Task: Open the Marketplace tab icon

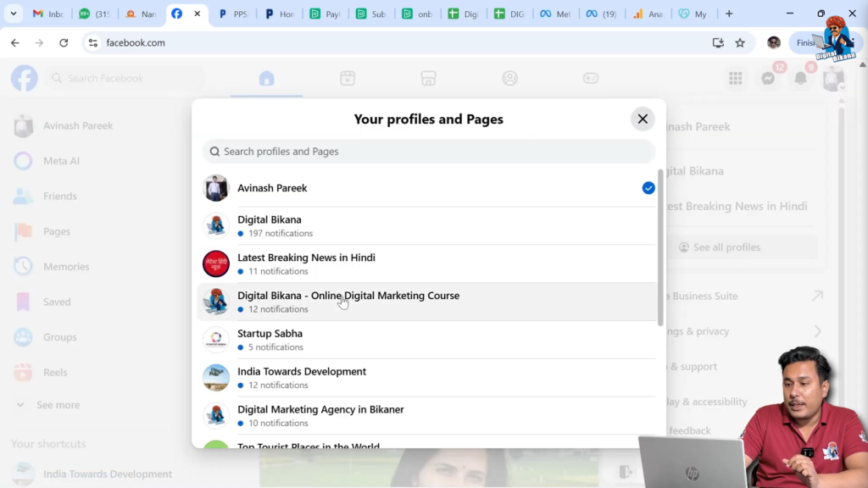Action: point(428,78)
